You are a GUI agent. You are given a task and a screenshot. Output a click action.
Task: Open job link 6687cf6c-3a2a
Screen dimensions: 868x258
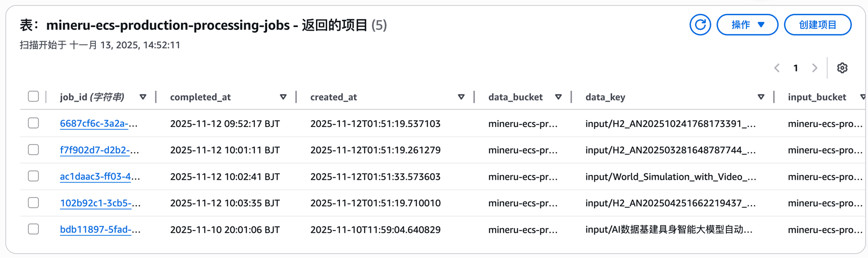coord(98,124)
